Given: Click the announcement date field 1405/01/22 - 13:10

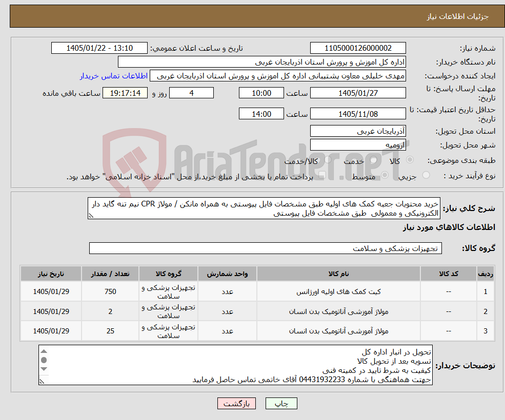Looking at the screenshot, I should coord(99,48).
